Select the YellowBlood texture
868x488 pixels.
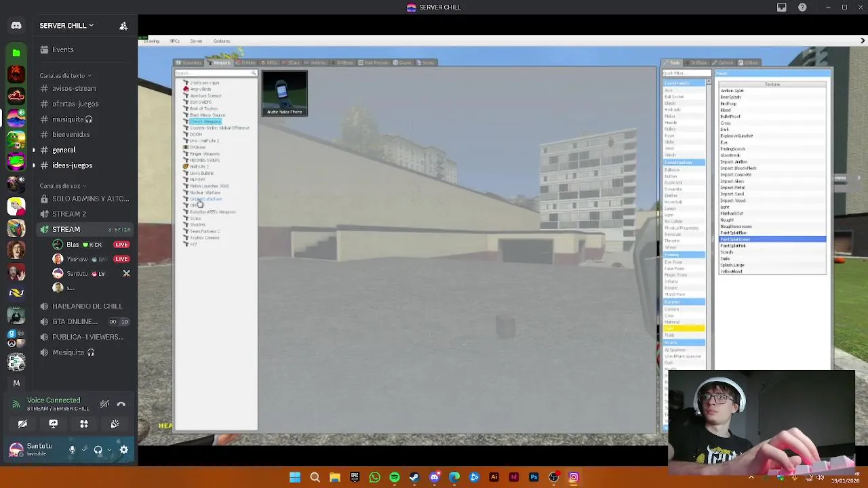[772, 272]
